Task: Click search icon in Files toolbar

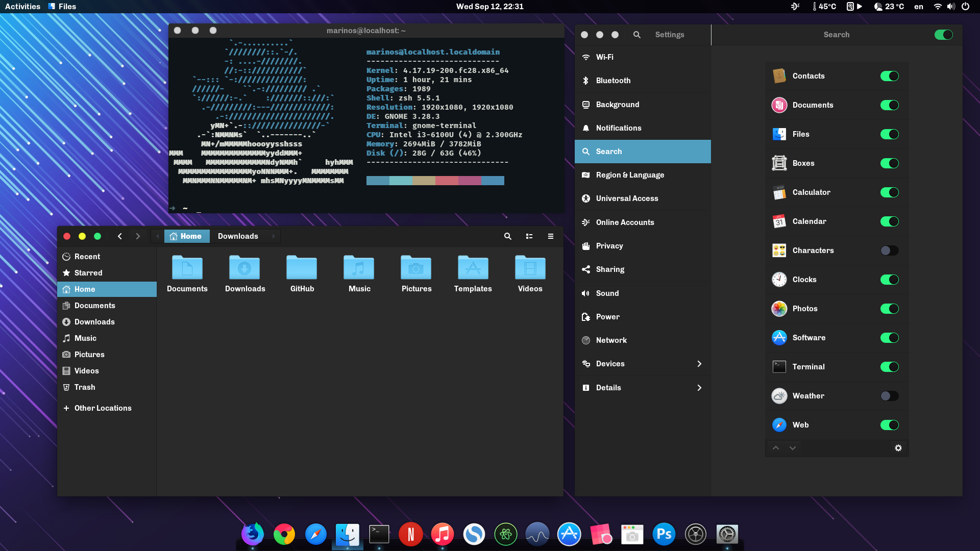Action: (x=508, y=236)
